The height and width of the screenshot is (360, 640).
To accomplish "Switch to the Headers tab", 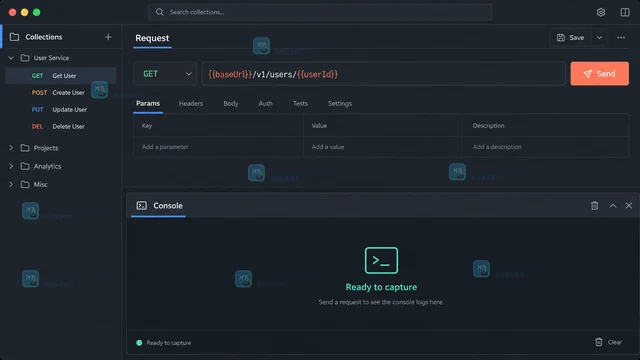I will pyautogui.click(x=191, y=104).
